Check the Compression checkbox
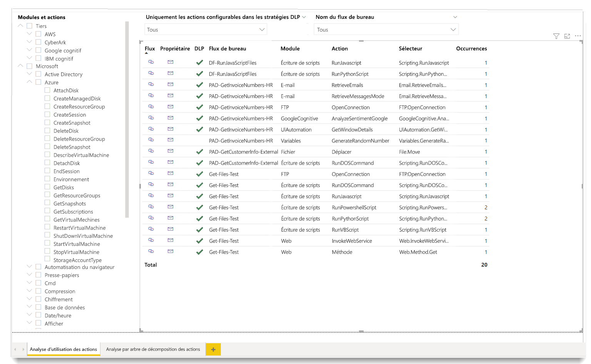 click(x=38, y=291)
